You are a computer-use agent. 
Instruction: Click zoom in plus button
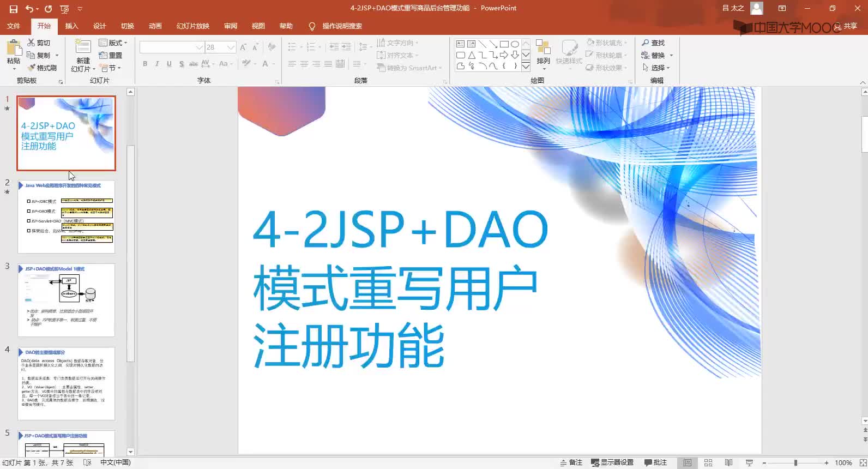pyautogui.click(x=827, y=462)
